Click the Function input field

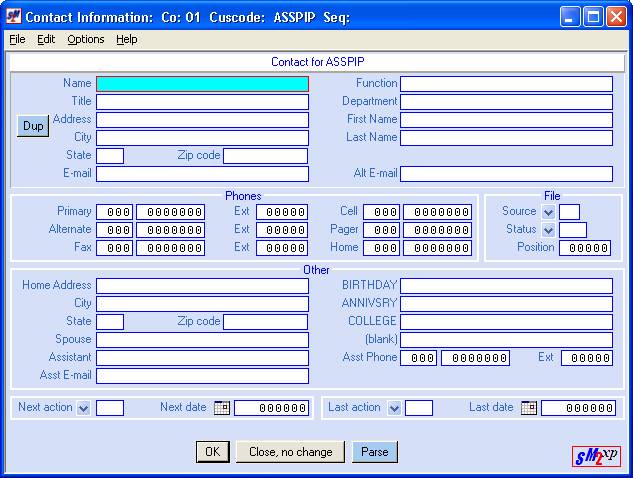[506, 84]
